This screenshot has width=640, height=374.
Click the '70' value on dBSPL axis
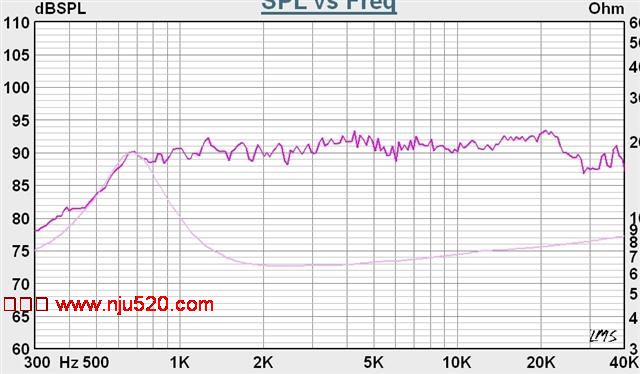coord(21,284)
